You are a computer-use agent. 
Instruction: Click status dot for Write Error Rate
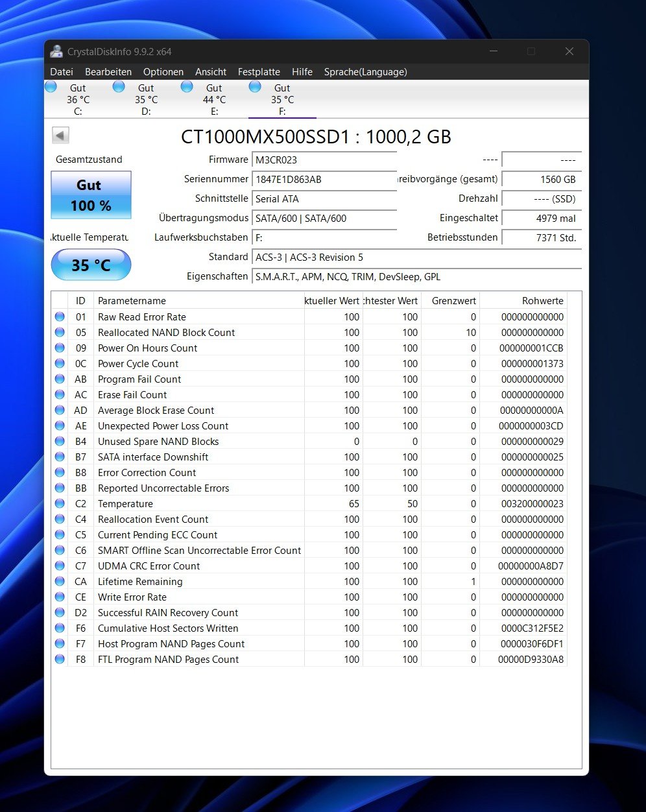click(x=60, y=597)
